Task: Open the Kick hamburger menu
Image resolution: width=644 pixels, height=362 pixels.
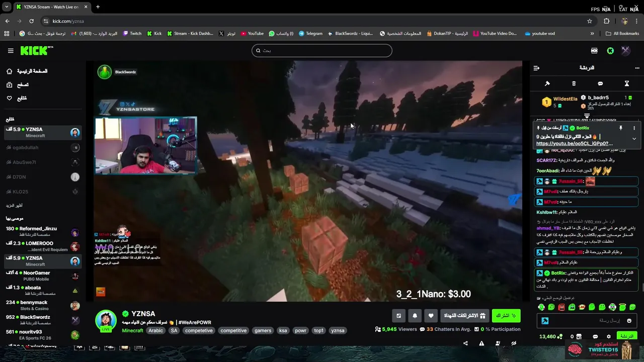Action: (11, 50)
